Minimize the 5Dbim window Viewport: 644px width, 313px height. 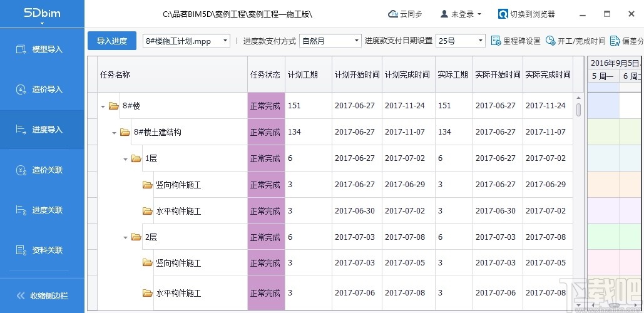coord(582,14)
